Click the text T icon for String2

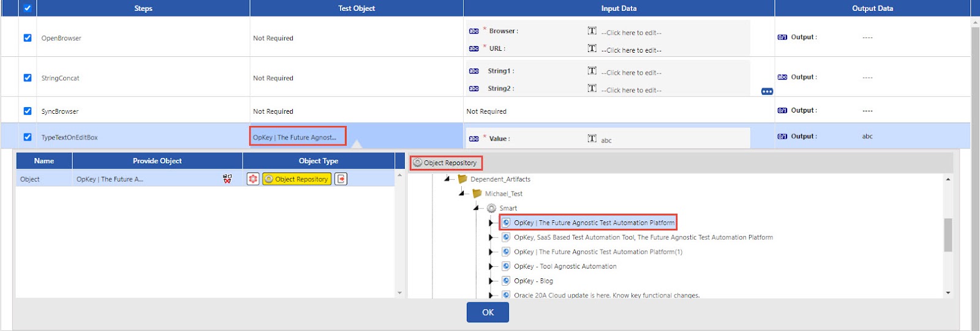click(592, 88)
